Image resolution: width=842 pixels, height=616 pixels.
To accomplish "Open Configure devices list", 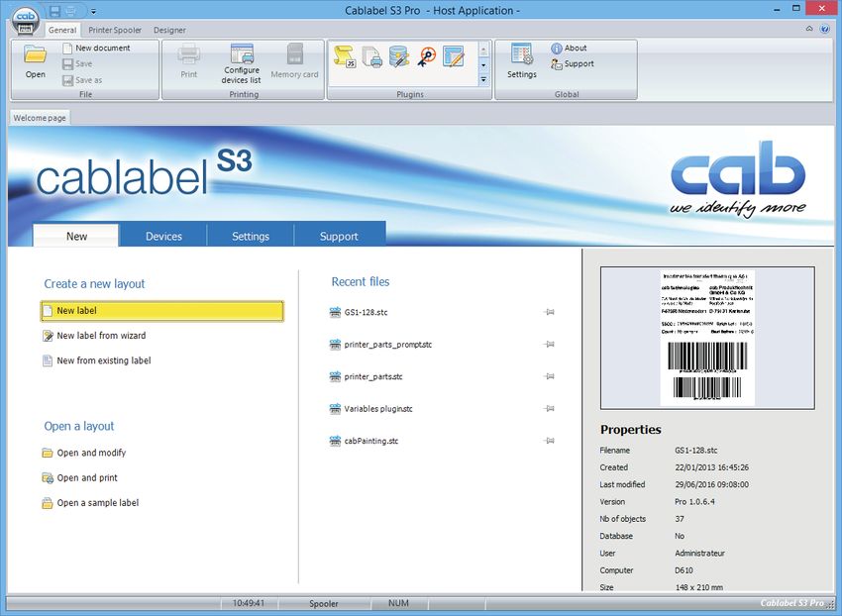I will [242, 64].
